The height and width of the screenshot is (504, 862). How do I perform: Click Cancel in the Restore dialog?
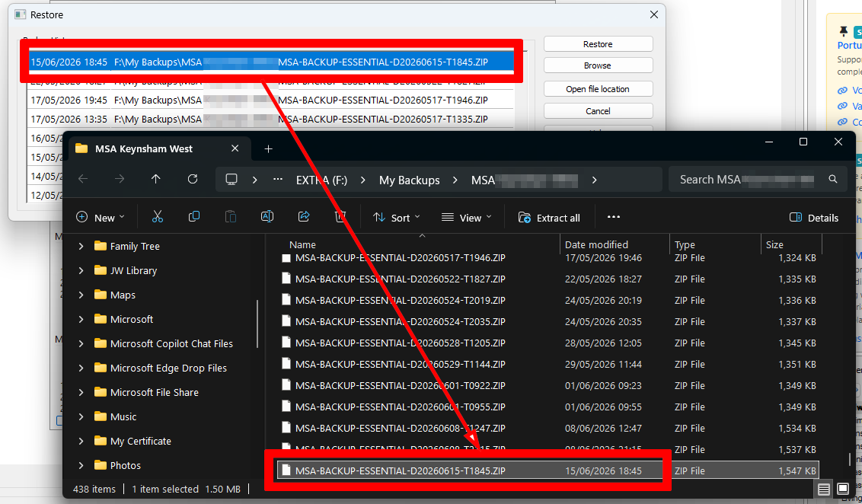[598, 111]
